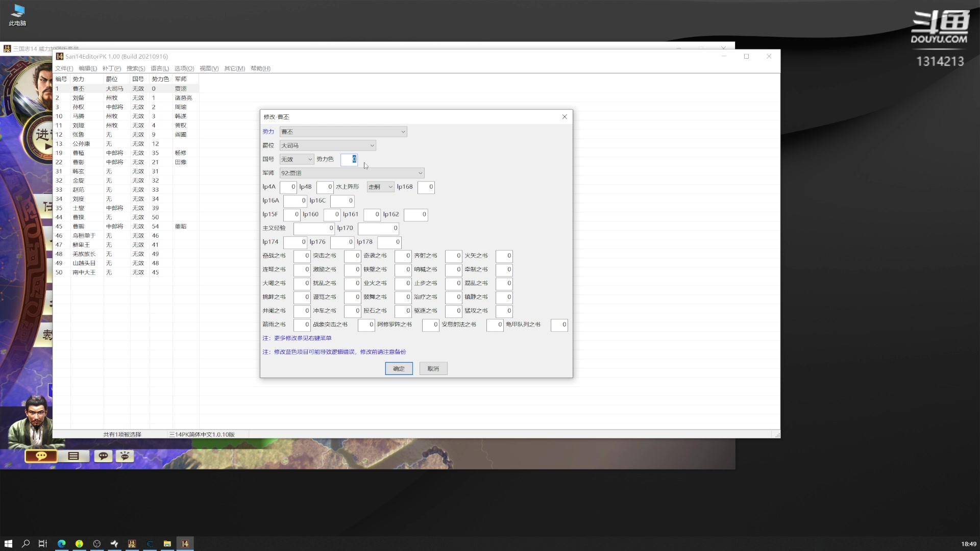Viewport: 980px width, 551px height.
Task: Open the 爵位 dropdown showing 大司马
Action: tap(328, 145)
